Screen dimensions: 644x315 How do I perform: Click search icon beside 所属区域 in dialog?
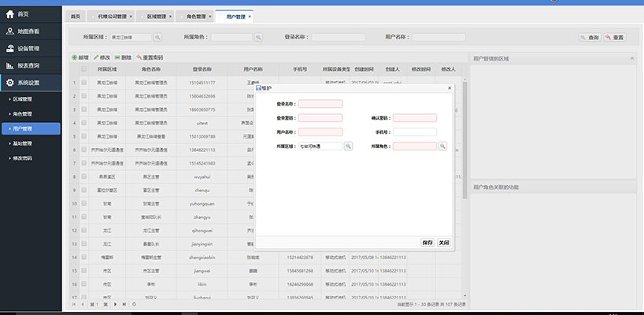[x=349, y=146]
